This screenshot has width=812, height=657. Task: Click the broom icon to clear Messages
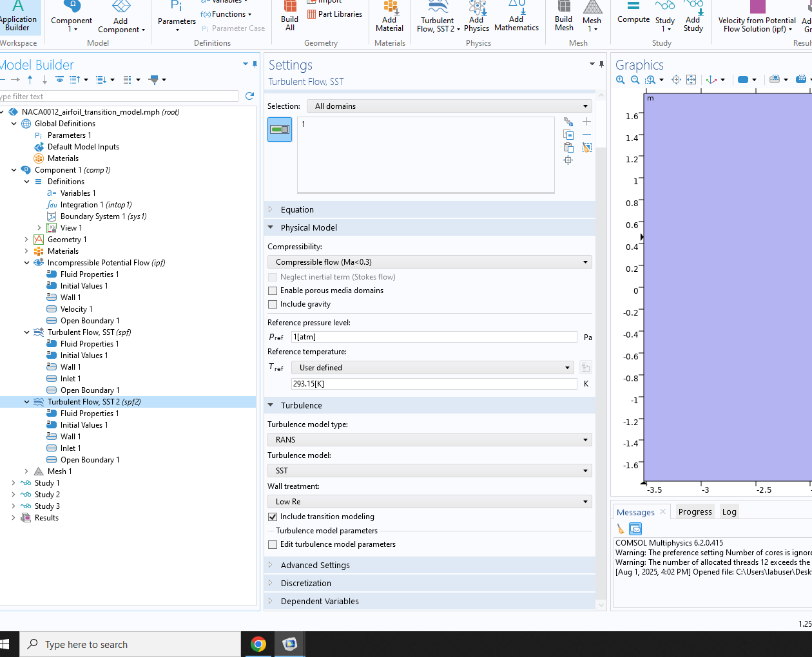(621, 529)
